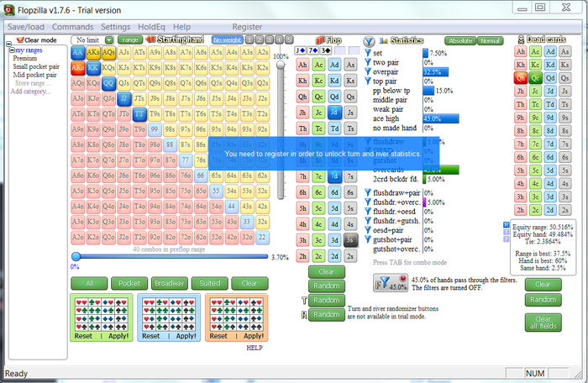The height and width of the screenshot is (383, 588).
Task: Toggle the filter icon next to flushdr.+gutsh.
Action: (368, 221)
